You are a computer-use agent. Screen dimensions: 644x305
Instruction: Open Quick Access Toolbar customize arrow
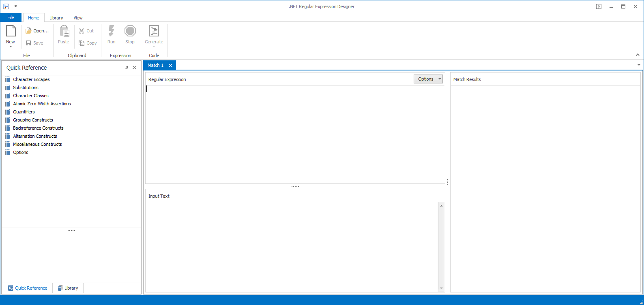(x=16, y=6)
